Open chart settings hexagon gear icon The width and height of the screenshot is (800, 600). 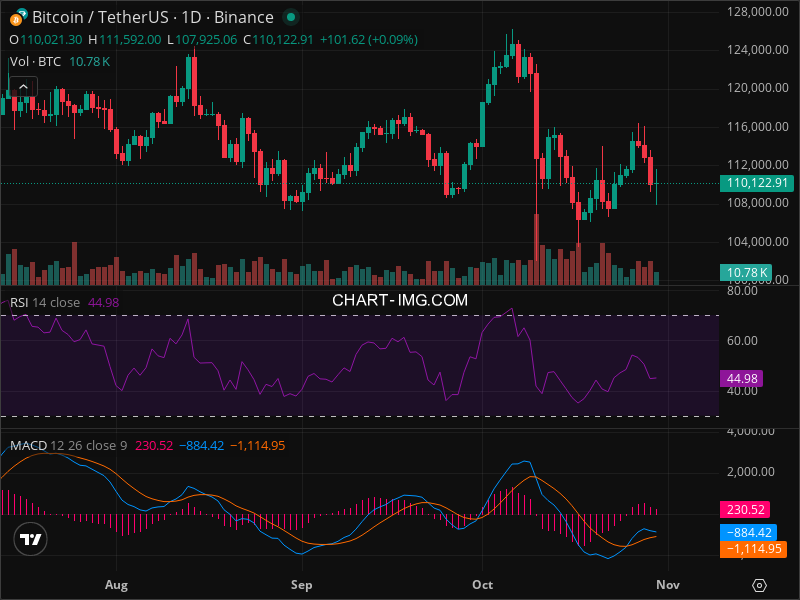760,585
